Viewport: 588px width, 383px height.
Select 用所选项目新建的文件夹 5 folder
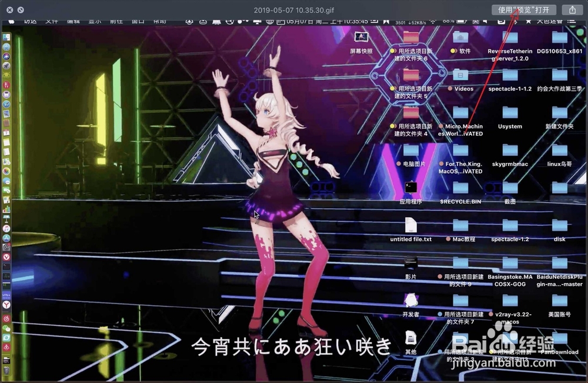coord(411,84)
